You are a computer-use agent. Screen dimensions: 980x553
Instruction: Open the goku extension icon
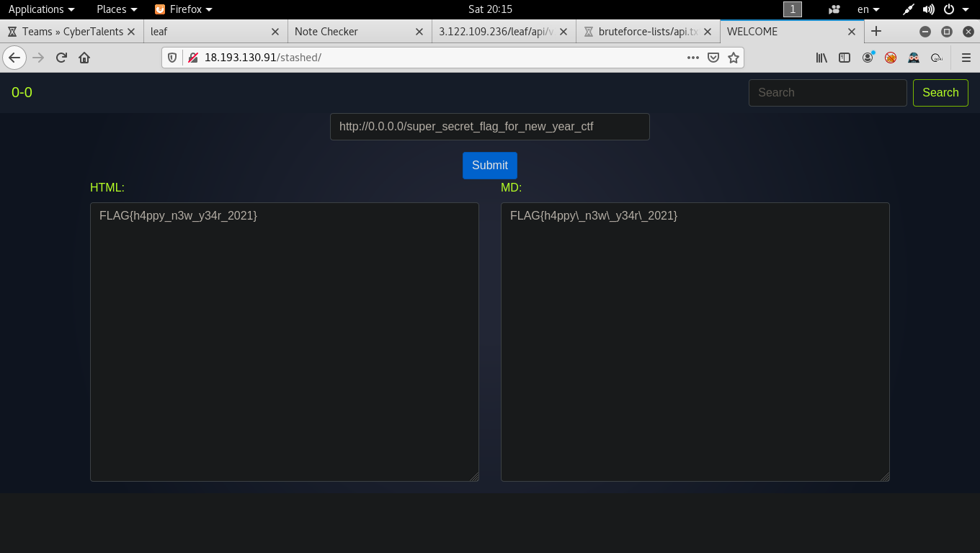click(937, 58)
